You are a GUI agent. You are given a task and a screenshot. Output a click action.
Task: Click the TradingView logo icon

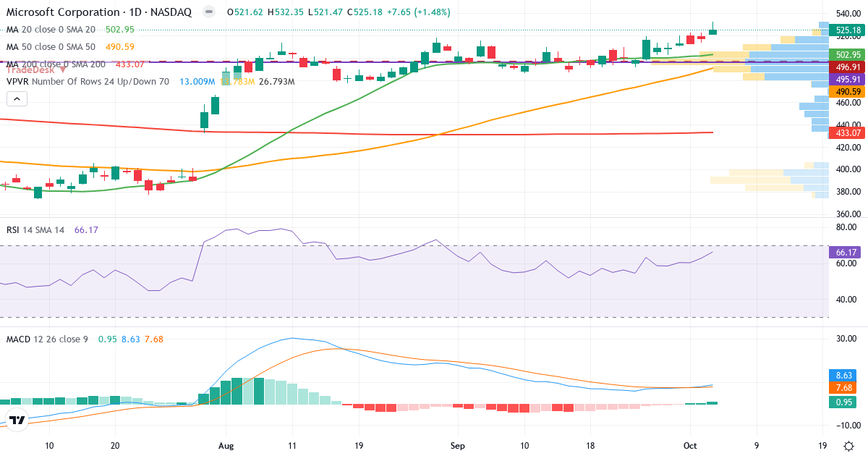(x=17, y=420)
